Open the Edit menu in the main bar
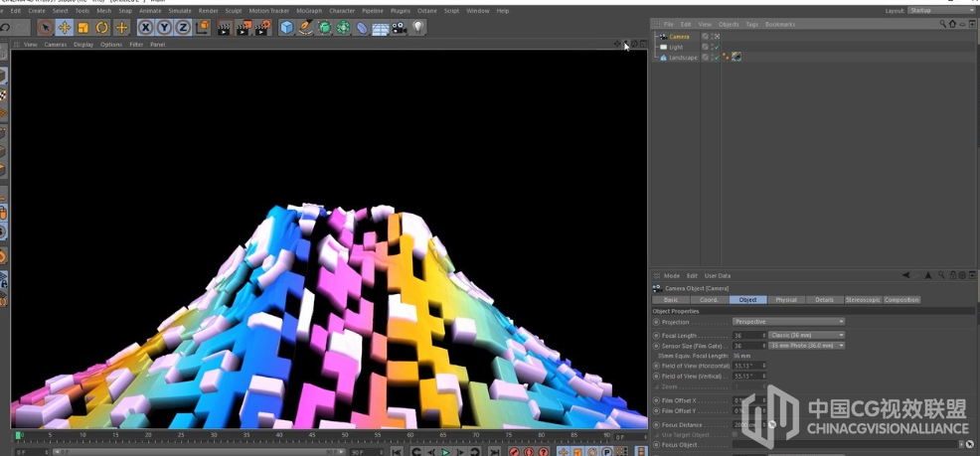Image resolution: width=980 pixels, height=456 pixels. coord(16,11)
